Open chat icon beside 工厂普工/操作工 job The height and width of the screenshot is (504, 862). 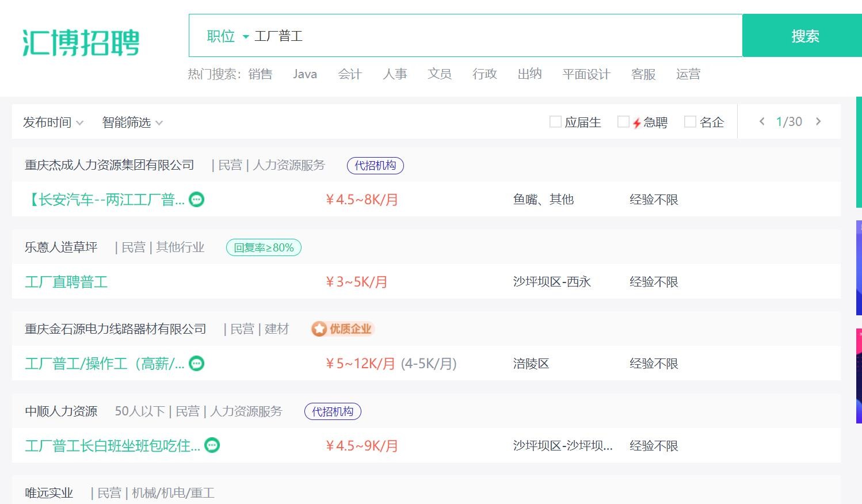coord(197,364)
